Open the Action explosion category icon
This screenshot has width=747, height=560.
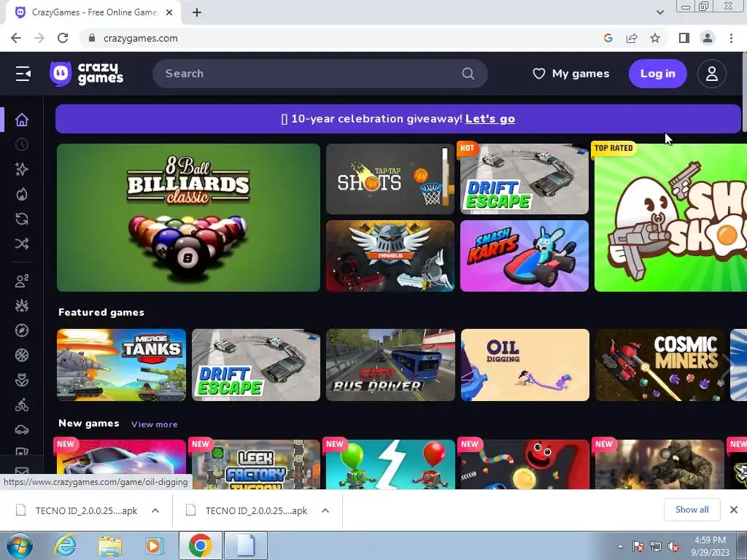click(22, 306)
